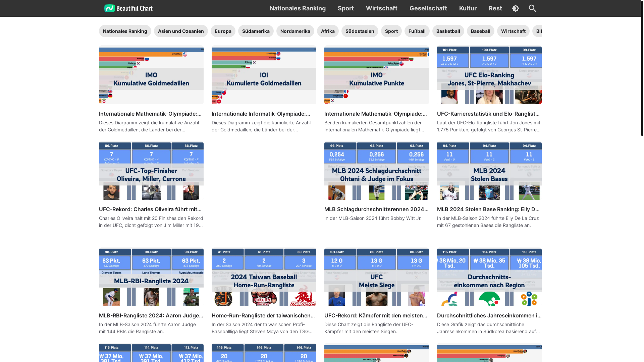Viewport: 644px width, 362px height.
Task: Click the text 'mit 67 gestohlenen Bases die Rangliste an.'
Action: pos(485,225)
